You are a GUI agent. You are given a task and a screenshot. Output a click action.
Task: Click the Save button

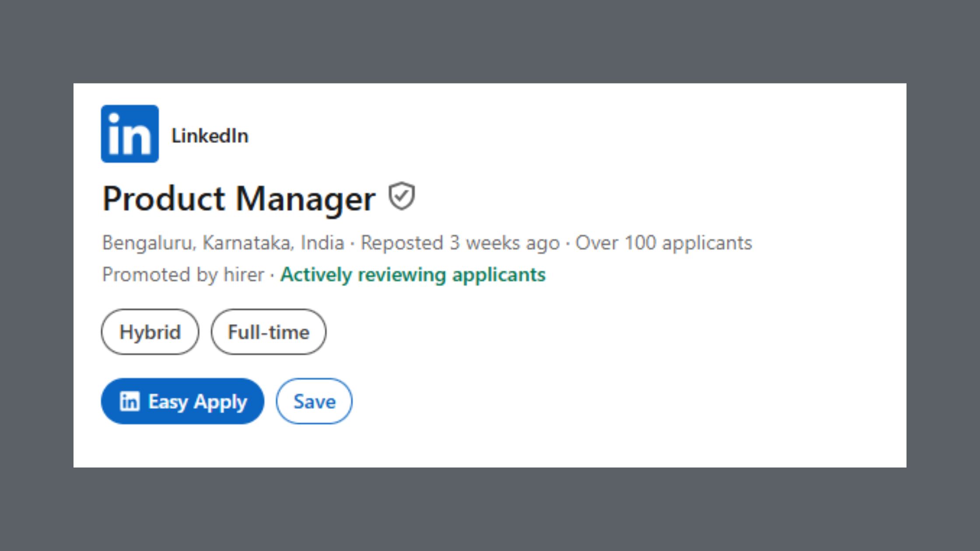pos(314,401)
